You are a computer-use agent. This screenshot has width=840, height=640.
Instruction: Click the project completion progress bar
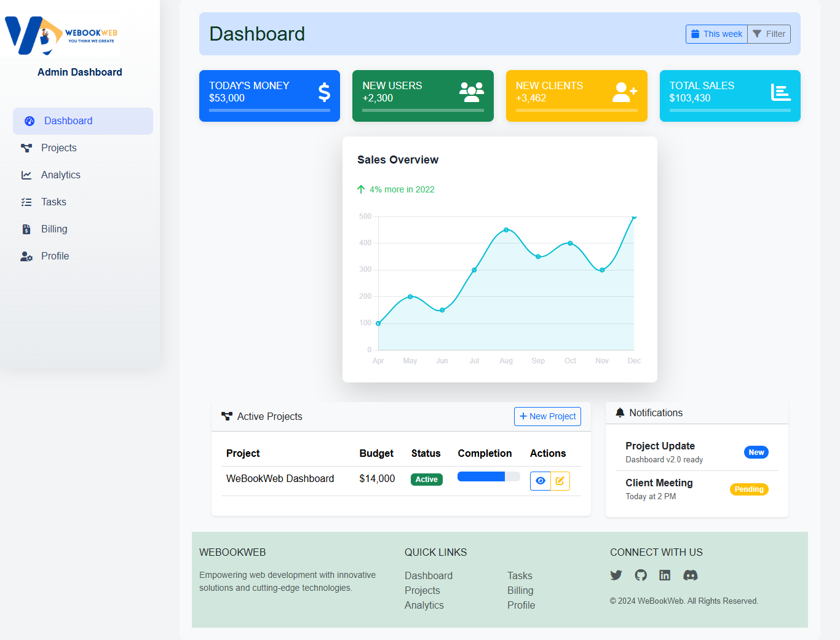[x=488, y=476]
